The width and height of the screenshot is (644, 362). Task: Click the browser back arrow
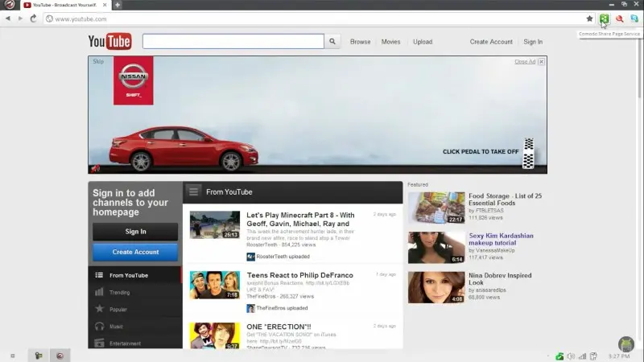[x=8, y=19]
